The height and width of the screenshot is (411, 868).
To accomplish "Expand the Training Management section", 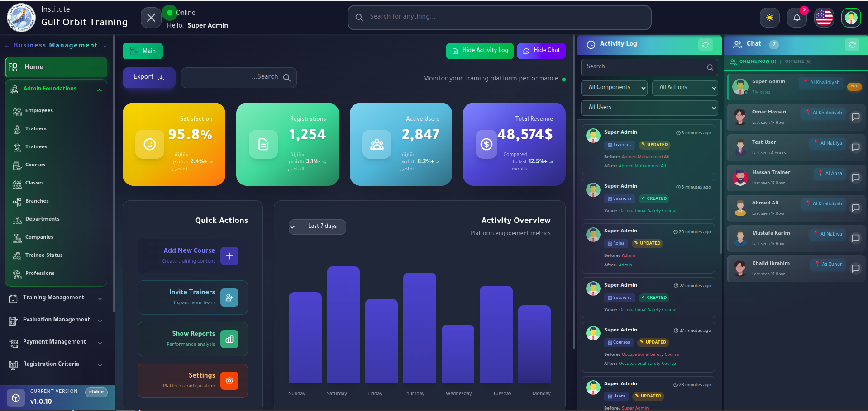I will pos(54,298).
